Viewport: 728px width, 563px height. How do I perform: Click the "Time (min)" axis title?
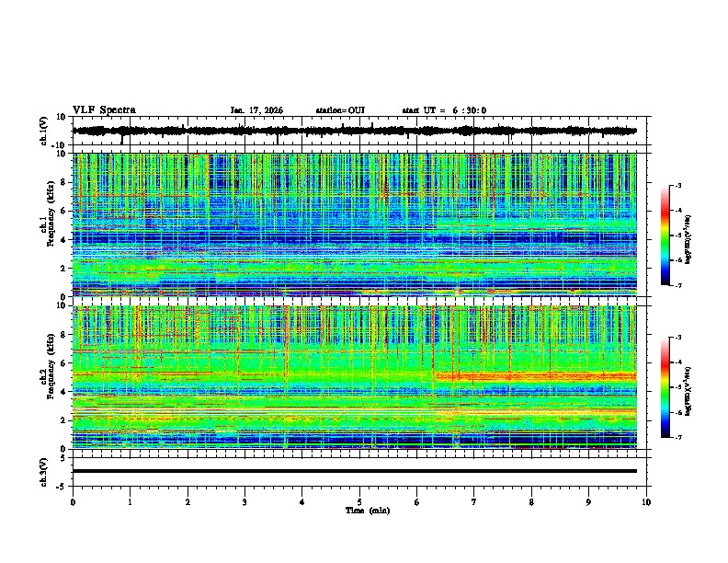point(368,511)
